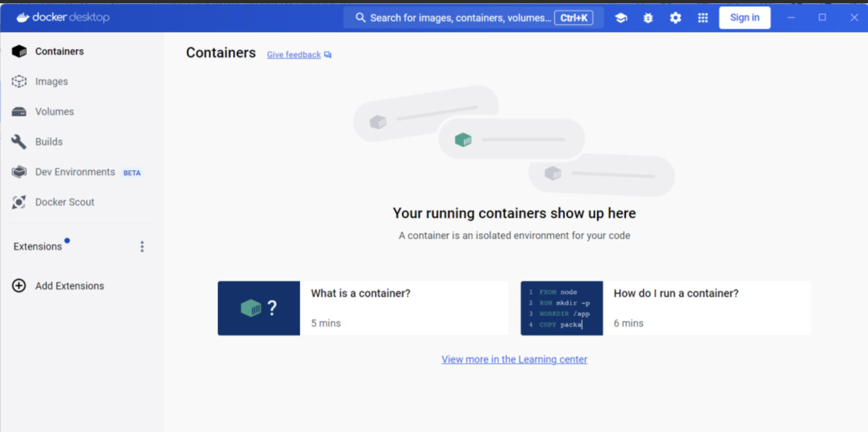This screenshot has width=868, height=432.
Task: Open Settings via the gear icon
Action: [676, 18]
